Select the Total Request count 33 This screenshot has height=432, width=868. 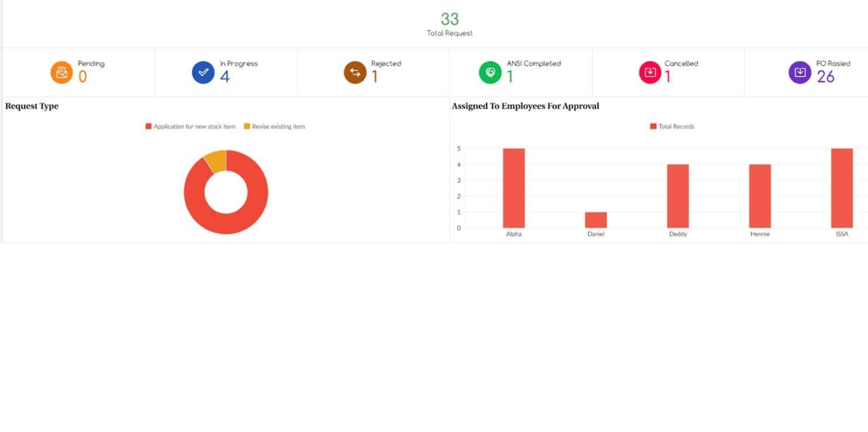[450, 19]
